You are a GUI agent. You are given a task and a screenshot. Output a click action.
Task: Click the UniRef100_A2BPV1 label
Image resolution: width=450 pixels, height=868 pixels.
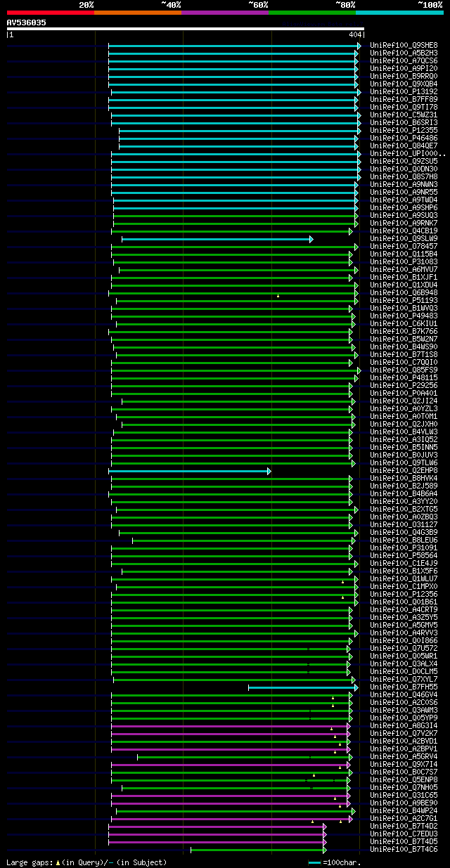[x=404, y=749]
